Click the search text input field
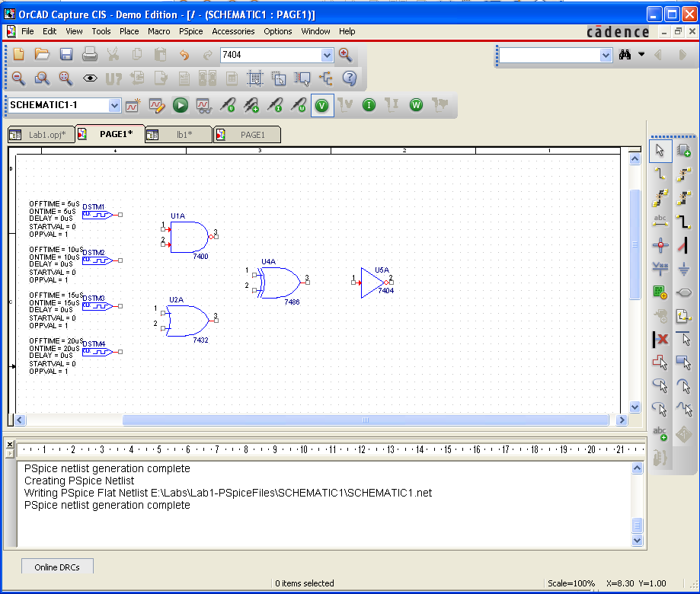The image size is (700, 594). (549, 56)
